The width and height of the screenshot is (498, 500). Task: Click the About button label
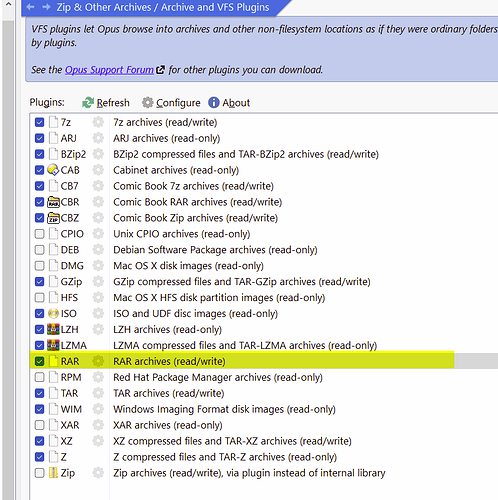(x=236, y=103)
